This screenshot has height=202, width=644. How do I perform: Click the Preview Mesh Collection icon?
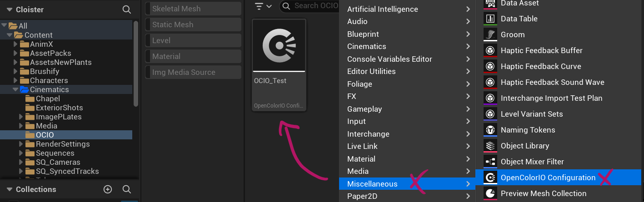click(x=490, y=193)
